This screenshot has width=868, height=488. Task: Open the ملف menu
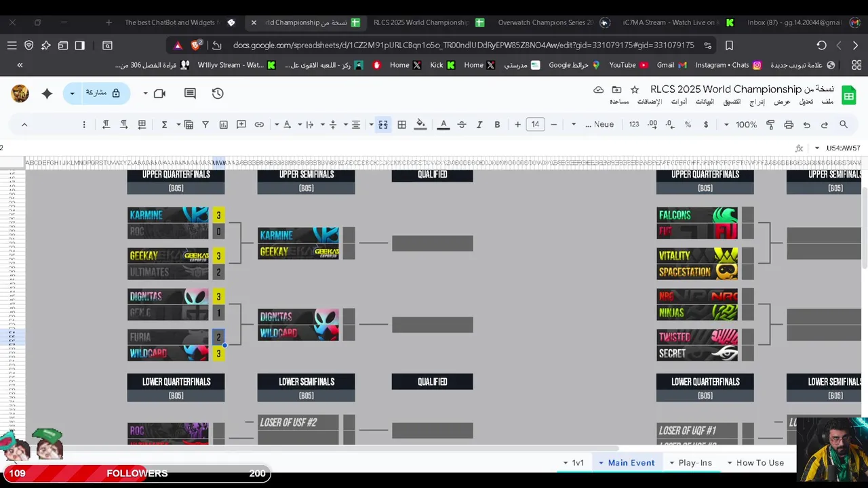click(827, 102)
